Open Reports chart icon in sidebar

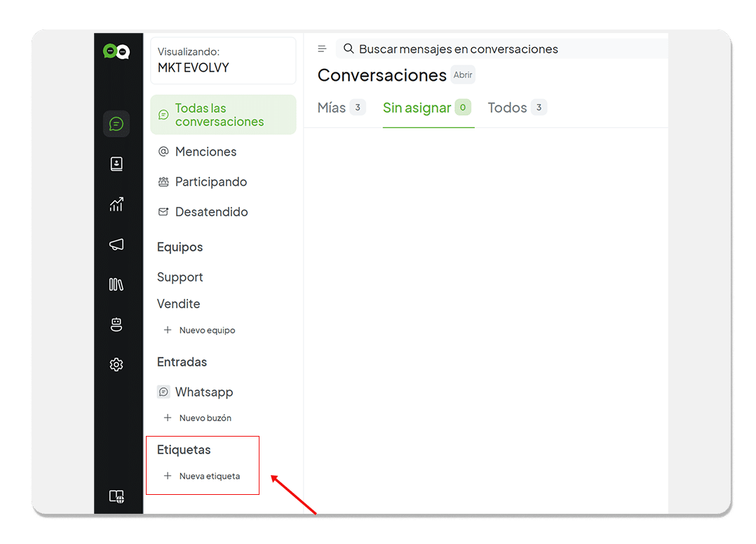pyautogui.click(x=116, y=204)
